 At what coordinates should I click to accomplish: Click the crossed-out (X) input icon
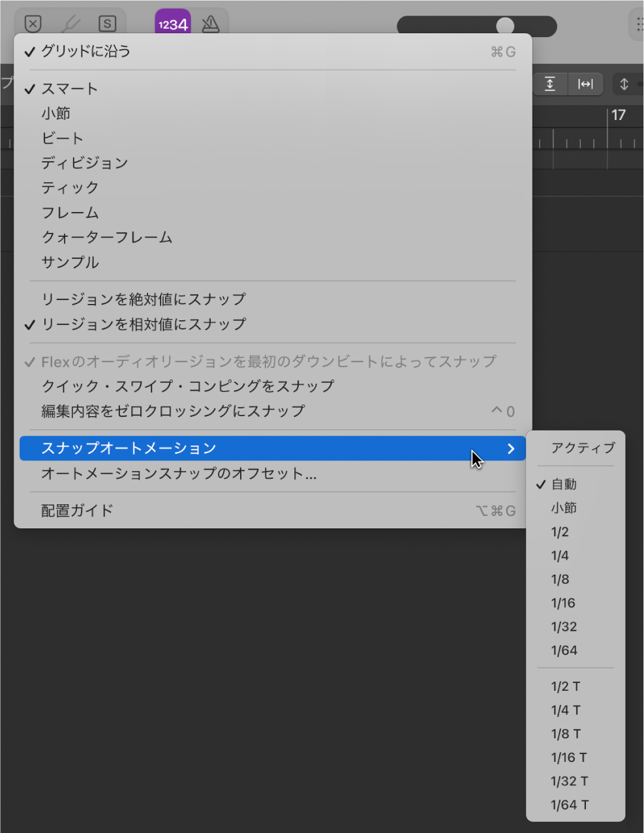[34, 23]
